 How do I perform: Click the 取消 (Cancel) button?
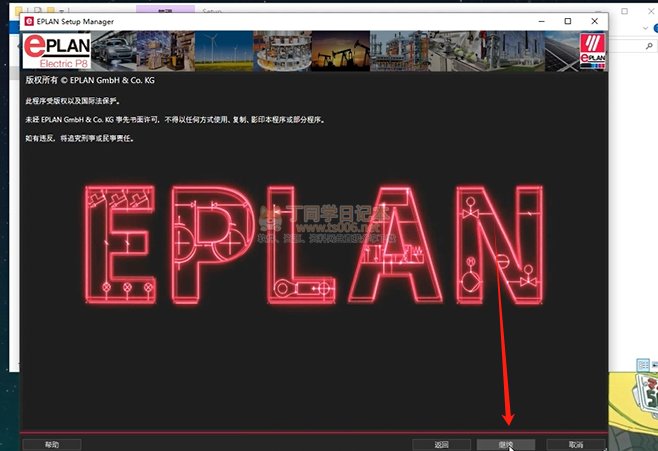point(576,445)
